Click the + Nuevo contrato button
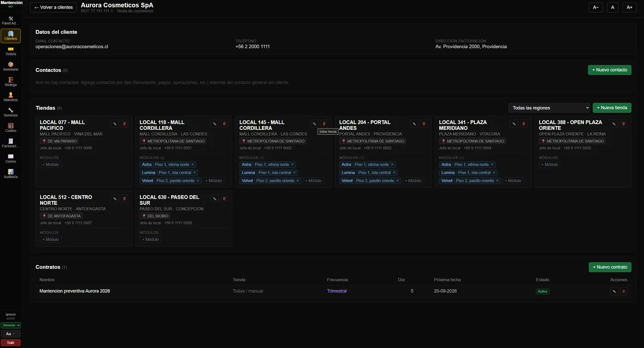 [610, 267]
